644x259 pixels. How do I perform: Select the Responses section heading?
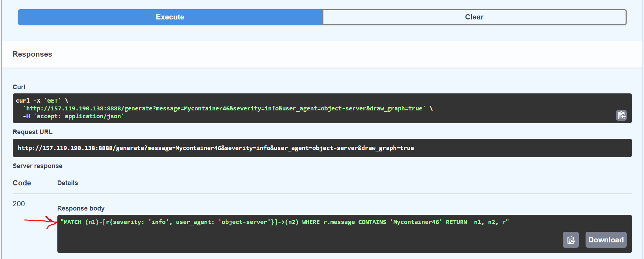point(32,54)
